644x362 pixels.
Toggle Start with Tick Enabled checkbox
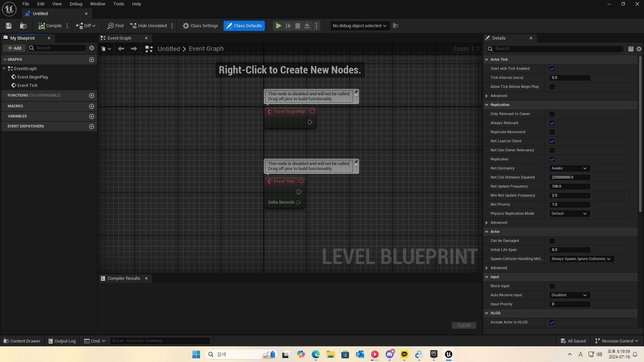552,69
